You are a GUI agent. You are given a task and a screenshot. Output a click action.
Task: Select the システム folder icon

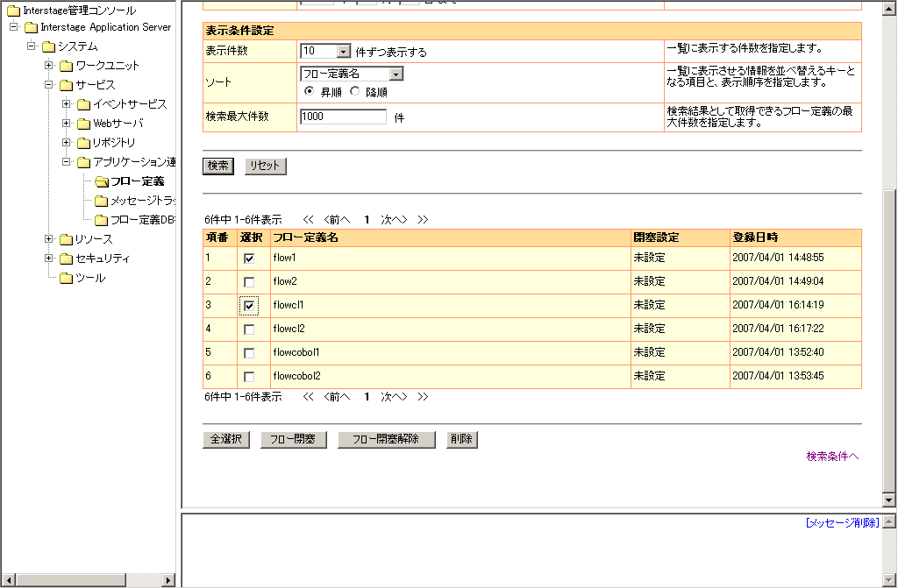pos(49,46)
